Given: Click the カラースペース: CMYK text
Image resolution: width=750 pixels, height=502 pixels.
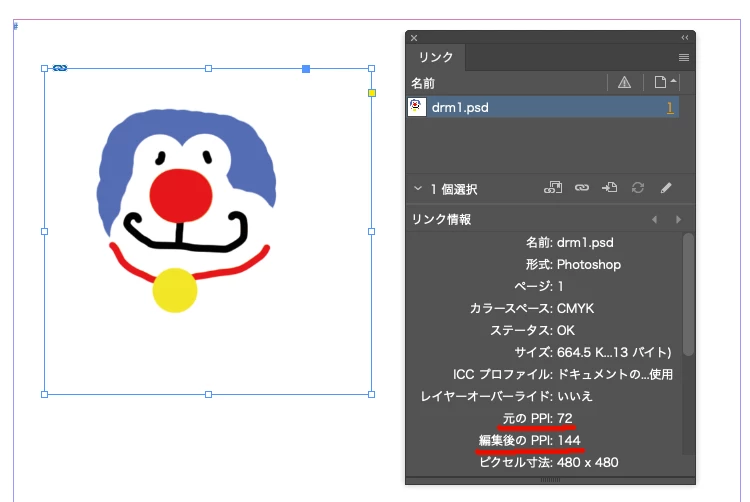Looking at the screenshot, I should [x=531, y=308].
